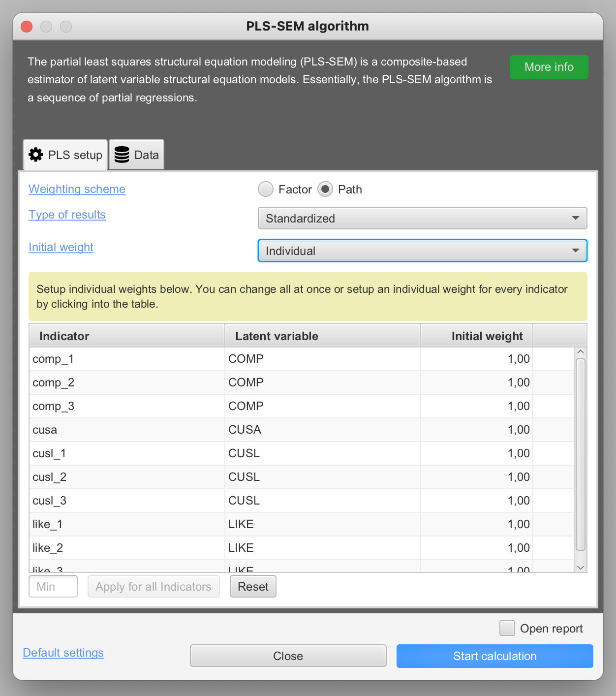Click the red close window button
The height and width of the screenshot is (696, 616).
pyautogui.click(x=27, y=27)
